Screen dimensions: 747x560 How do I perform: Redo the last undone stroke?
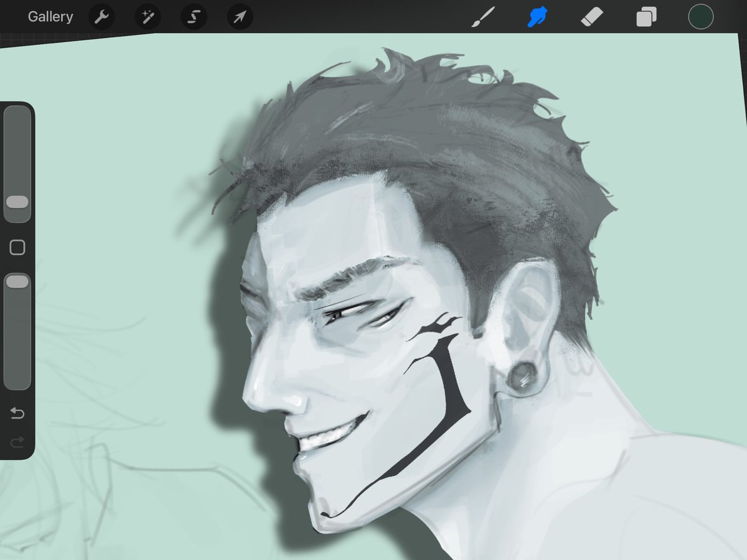17,442
